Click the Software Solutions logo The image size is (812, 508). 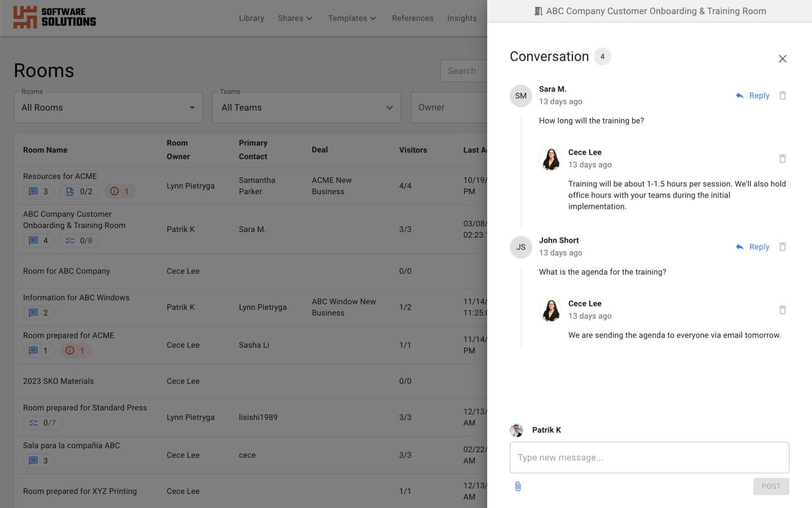(54, 17)
